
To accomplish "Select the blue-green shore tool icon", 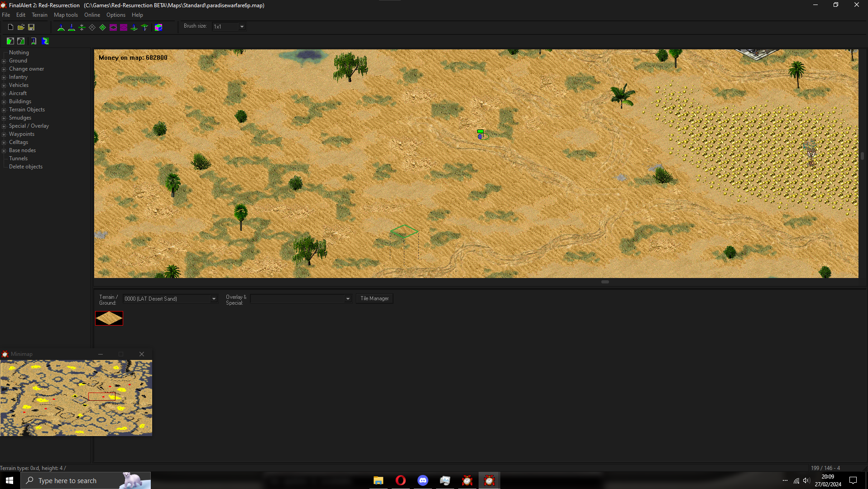I will [x=45, y=41].
